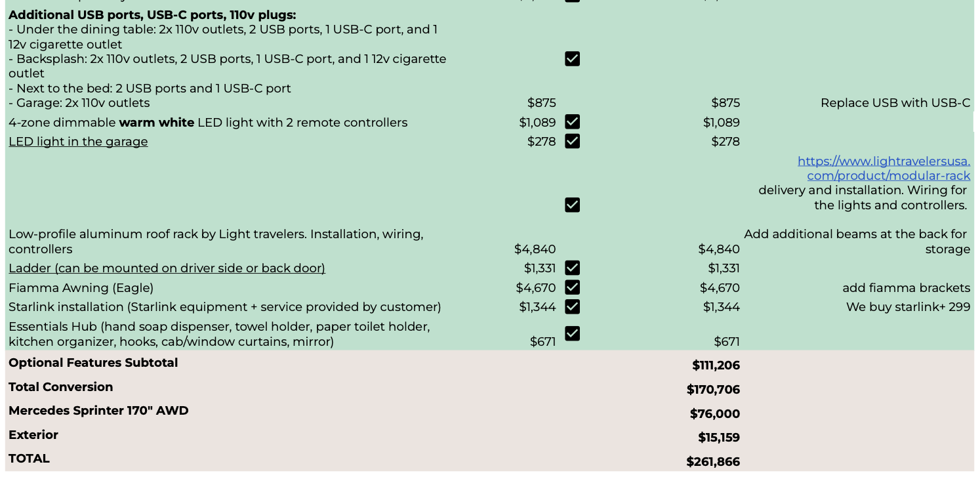This screenshot has width=980, height=479.
Task: Select the Total Conversion $170,706 cell
Action: pos(713,390)
